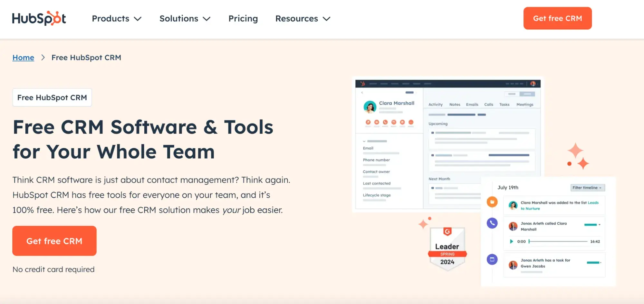Screen dimensions: 644x304
Task: Click the back arrow in contact panel
Action: 362,93
